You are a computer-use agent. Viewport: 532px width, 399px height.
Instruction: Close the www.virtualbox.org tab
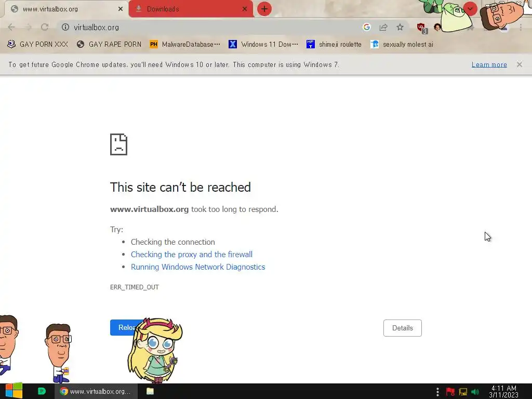(121, 9)
